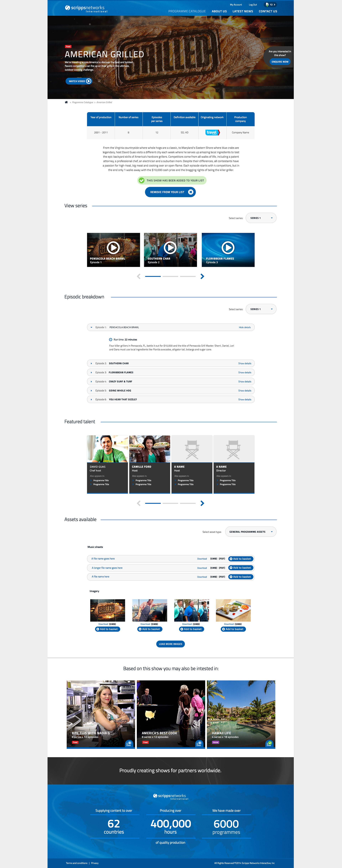Click next arrow in series carousel
The height and width of the screenshot is (868, 342).
202,276
